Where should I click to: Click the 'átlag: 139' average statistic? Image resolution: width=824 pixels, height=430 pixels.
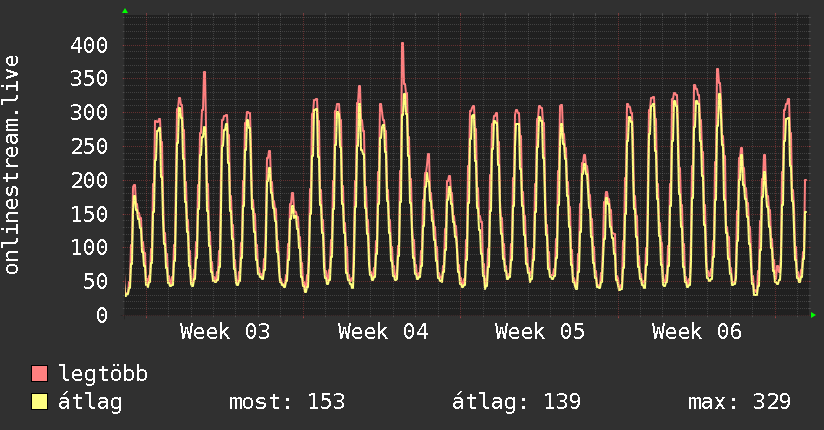516,403
